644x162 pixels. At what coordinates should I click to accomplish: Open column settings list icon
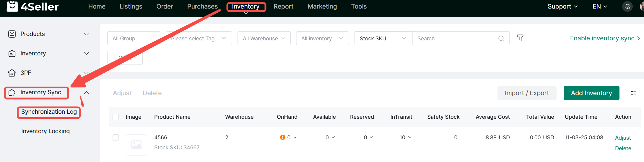click(x=633, y=93)
